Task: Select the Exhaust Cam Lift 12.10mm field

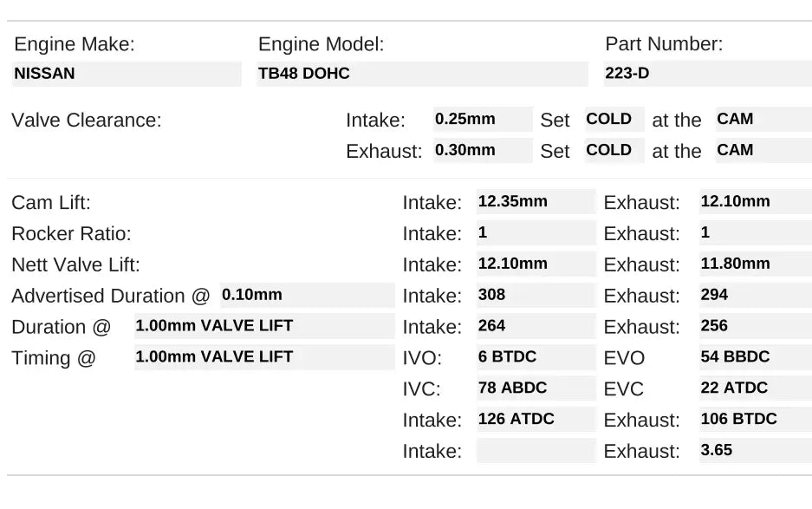Action: (754, 202)
